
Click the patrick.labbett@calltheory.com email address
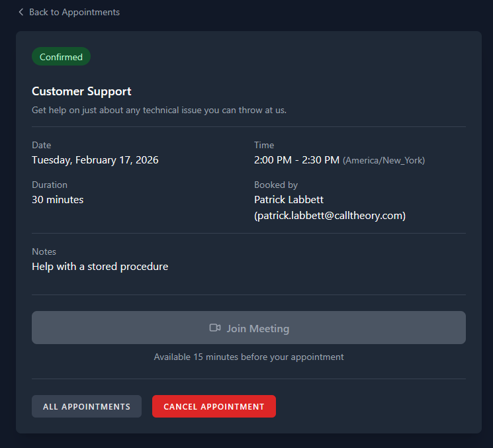(330, 216)
